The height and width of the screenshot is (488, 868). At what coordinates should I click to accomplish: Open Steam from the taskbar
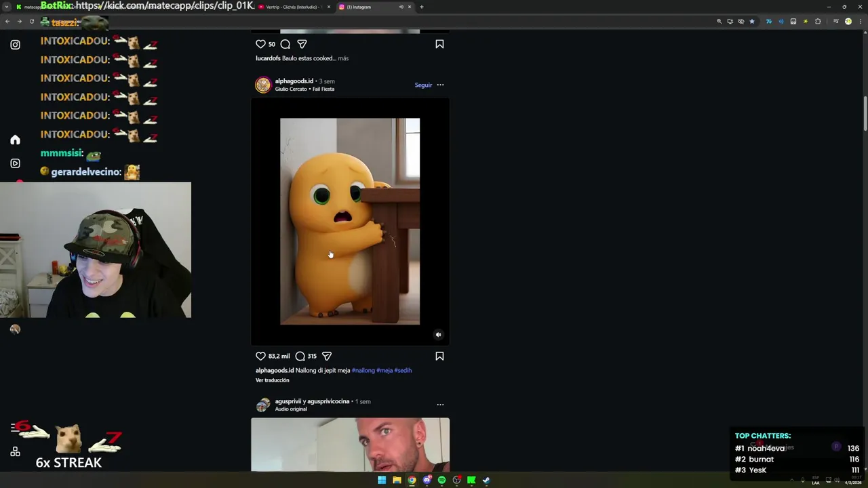point(486,480)
